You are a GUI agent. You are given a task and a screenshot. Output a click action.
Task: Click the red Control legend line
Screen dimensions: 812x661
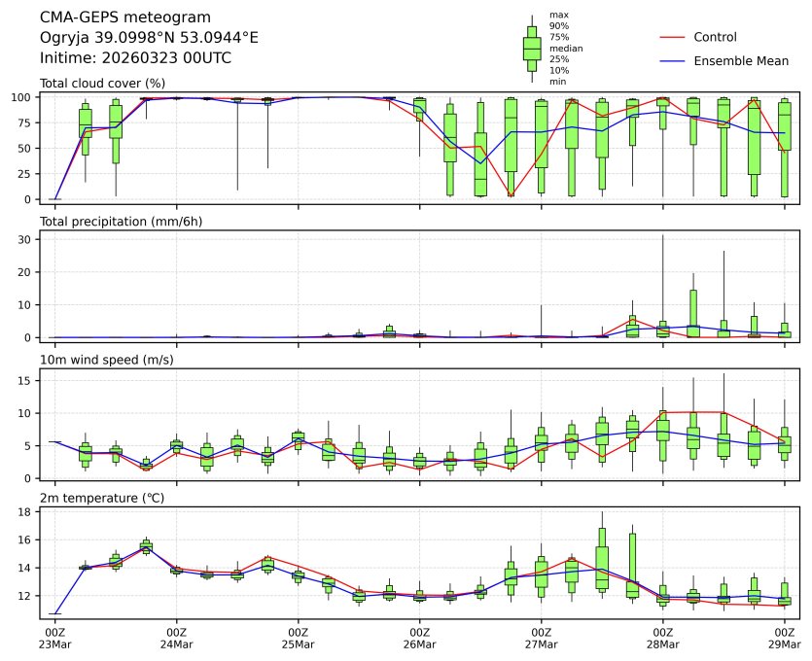673,37
